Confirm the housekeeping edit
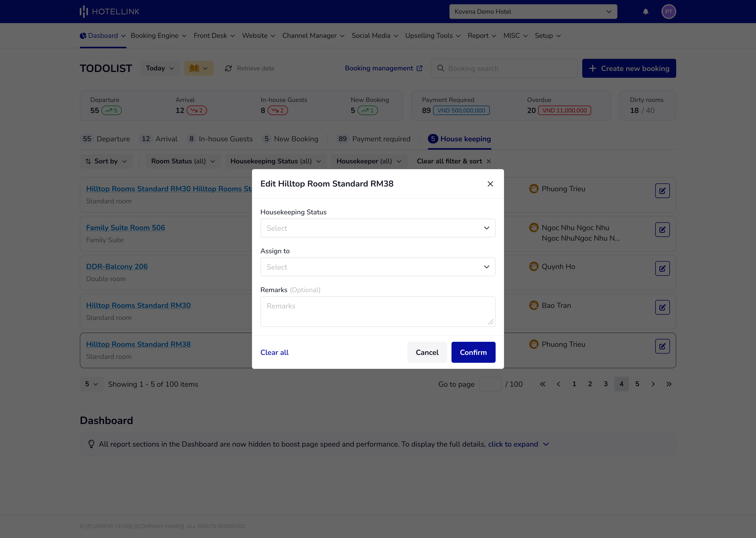This screenshot has height=538, width=756. [473, 352]
